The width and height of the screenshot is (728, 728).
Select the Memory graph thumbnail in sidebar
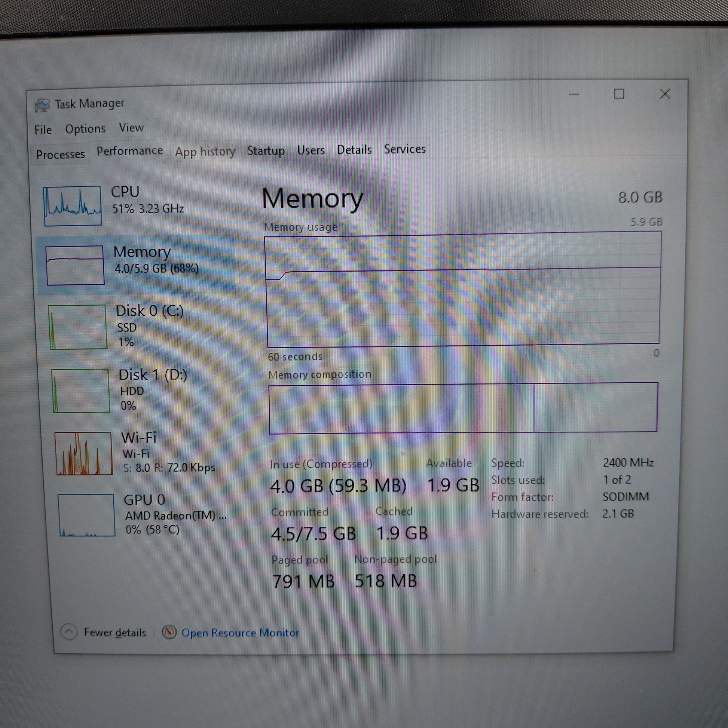pyautogui.click(x=75, y=265)
